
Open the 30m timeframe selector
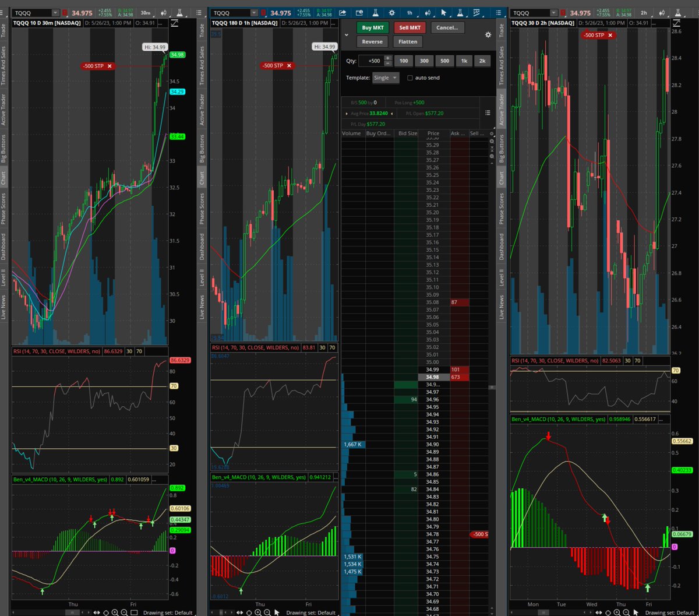pos(146,13)
